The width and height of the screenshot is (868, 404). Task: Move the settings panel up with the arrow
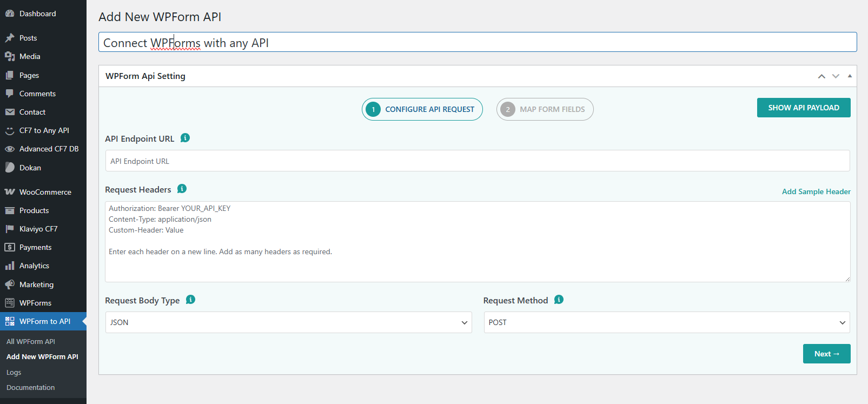(x=821, y=76)
